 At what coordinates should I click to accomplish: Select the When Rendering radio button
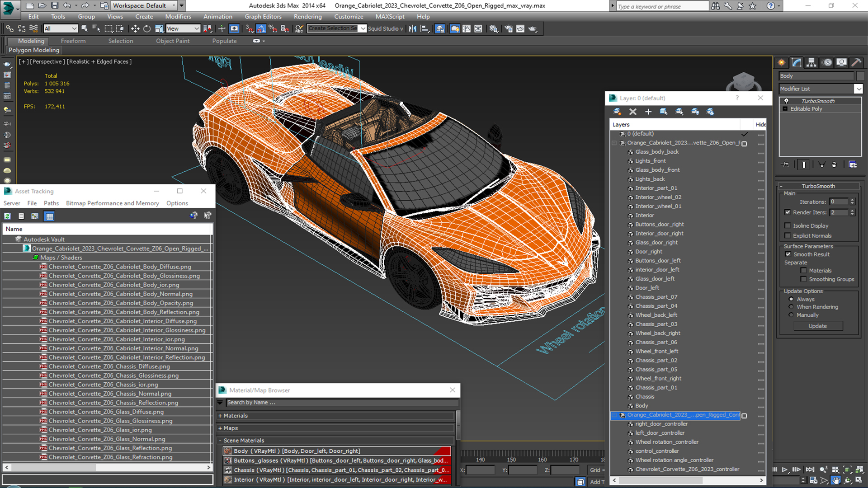coord(791,307)
